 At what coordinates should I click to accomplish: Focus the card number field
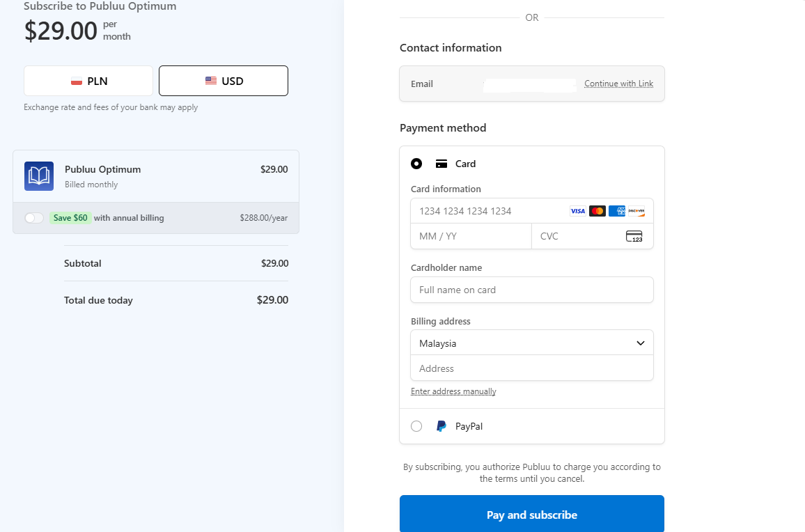[532, 211]
